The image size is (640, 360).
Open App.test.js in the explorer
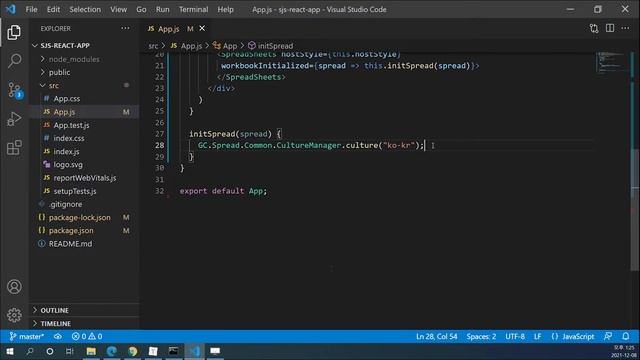[71, 125]
